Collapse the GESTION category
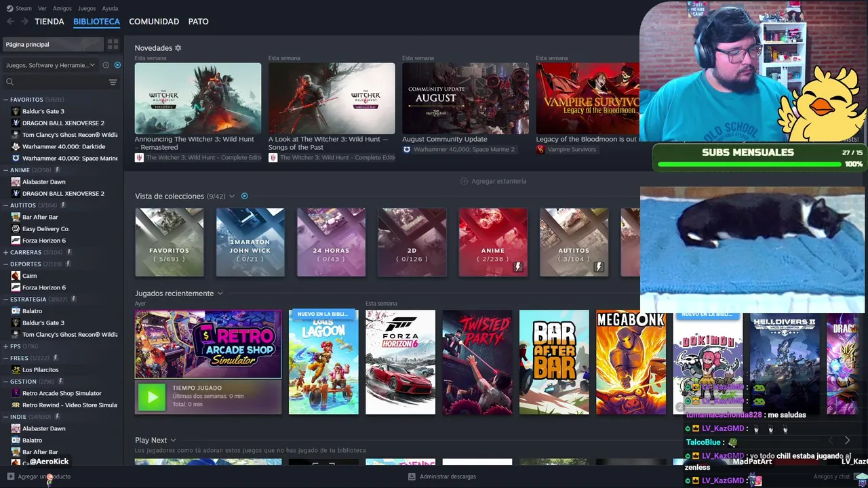Screen dimensions: 868x488 click(x=6, y=382)
